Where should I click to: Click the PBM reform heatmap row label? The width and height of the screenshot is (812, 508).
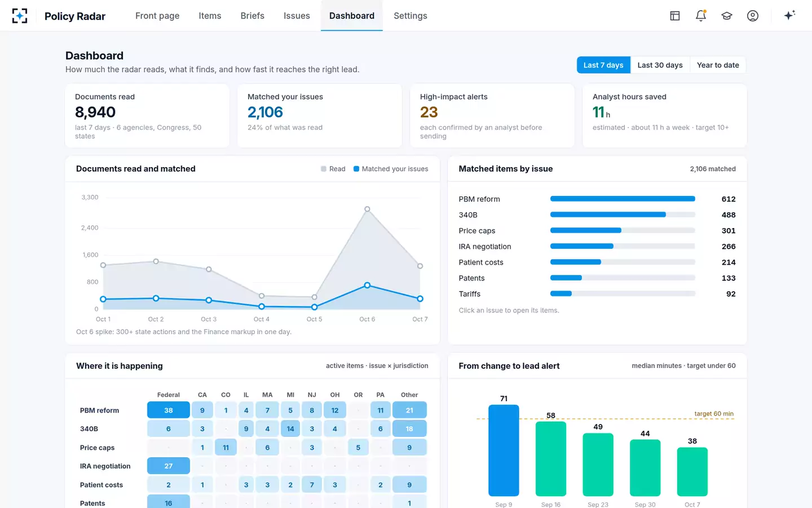pos(99,410)
